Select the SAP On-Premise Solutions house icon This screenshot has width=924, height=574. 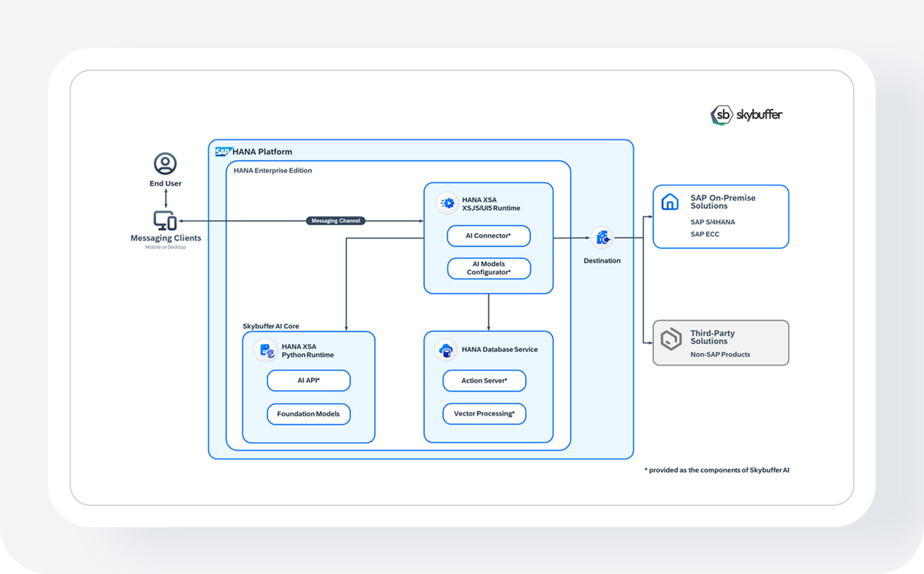pyautogui.click(x=670, y=202)
